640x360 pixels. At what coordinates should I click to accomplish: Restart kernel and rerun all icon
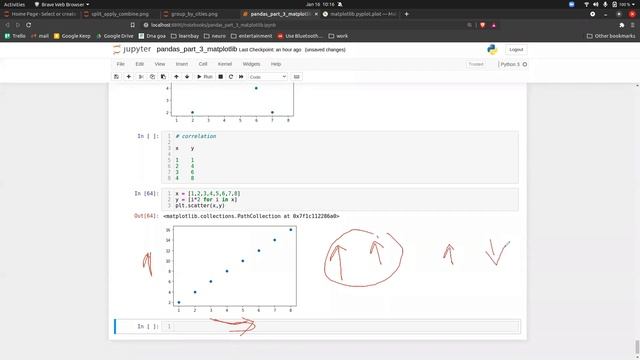click(241, 77)
